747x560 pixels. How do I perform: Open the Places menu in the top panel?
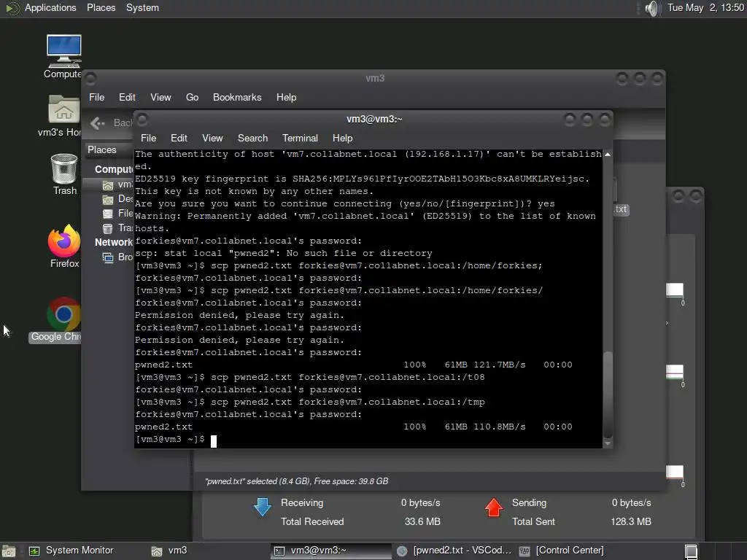click(x=101, y=7)
